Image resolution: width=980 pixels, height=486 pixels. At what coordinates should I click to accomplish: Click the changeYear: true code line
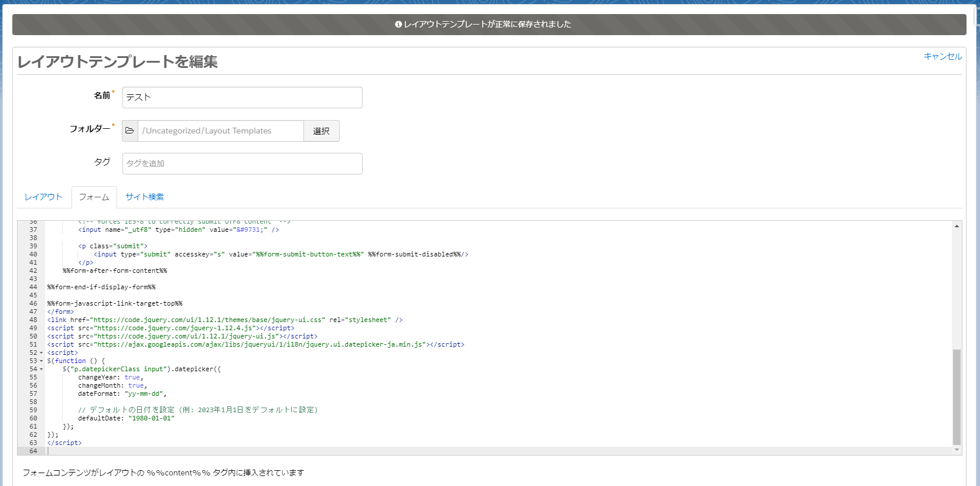[111, 377]
